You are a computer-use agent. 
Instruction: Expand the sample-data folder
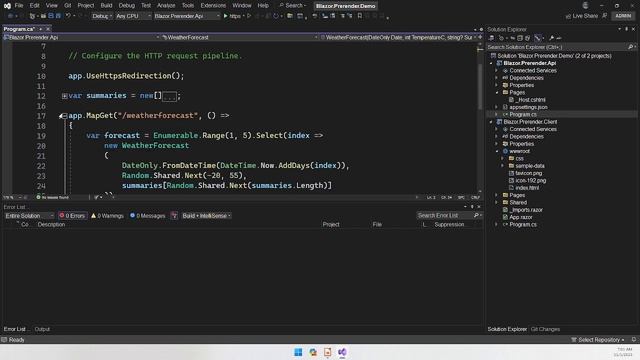502,166
